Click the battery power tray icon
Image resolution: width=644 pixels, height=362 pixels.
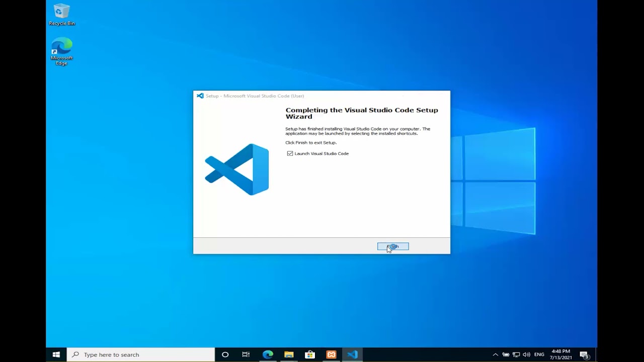506,354
